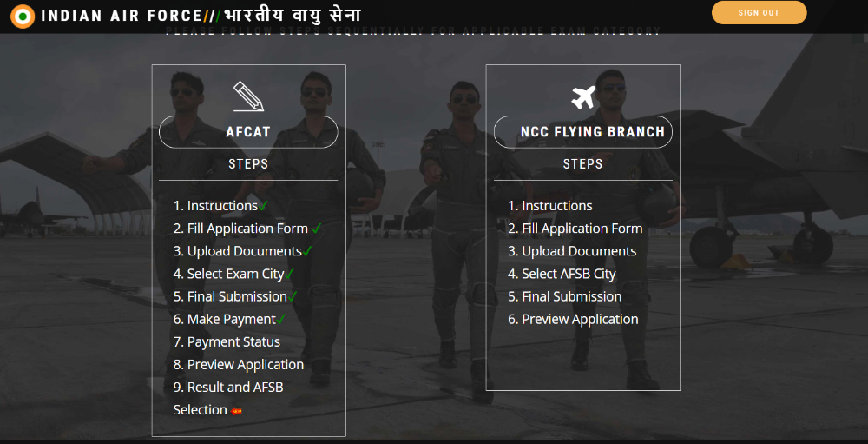Click the checkmark beside Fill Application Form
This screenshot has width=868, height=444.
(x=317, y=229)
